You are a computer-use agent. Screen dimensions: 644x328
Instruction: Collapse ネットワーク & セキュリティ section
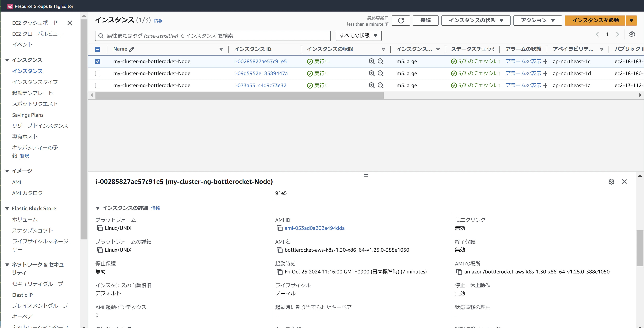7,265
